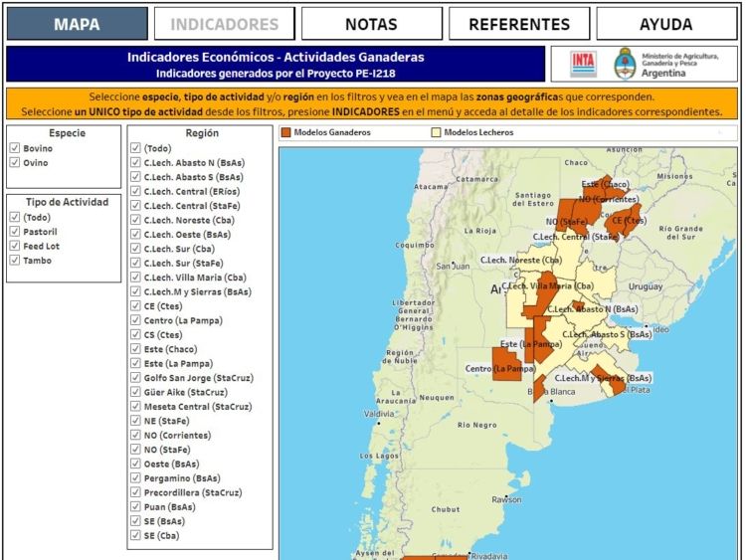This screenshot has height=560, width=746.
Task: Click the yellow Modelos Lecheros legend swatch
Action: [x=436, y=131]
